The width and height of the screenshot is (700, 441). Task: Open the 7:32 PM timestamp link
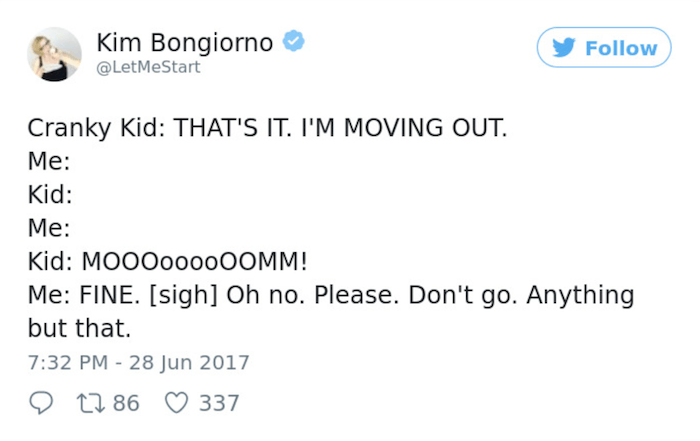(x=63, y=362)
